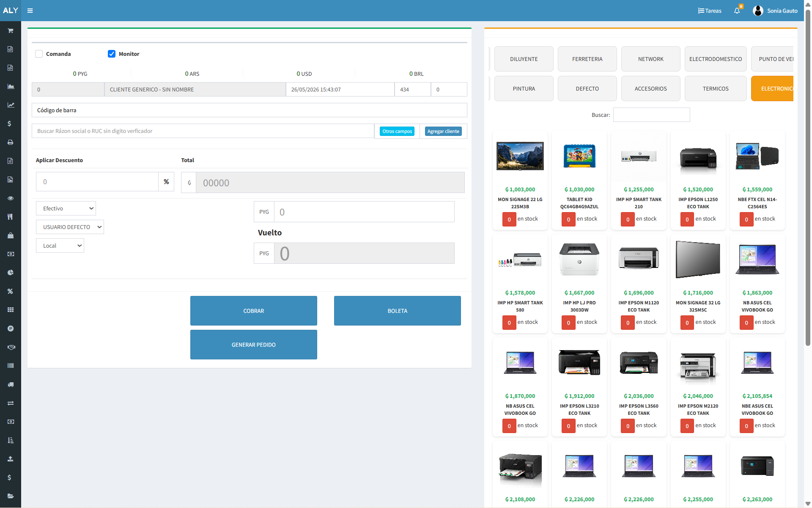Switch to the TERMICOS category
The image size is (812, 508).
(x=716, y=88)
